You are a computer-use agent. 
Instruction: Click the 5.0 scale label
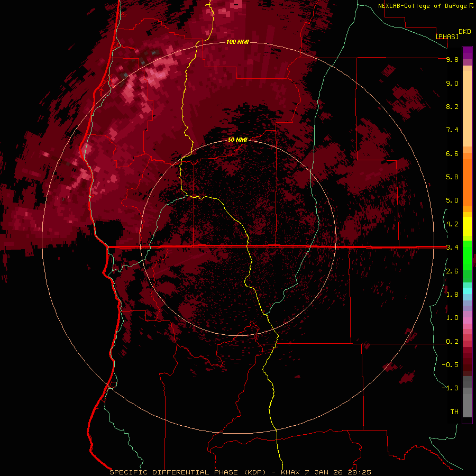(452, 200)
